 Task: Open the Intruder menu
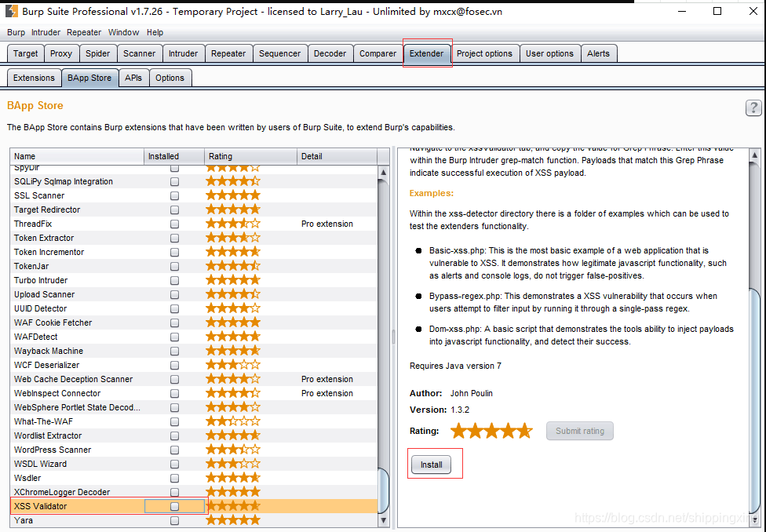pyautogui.click(x=46, y=32)
